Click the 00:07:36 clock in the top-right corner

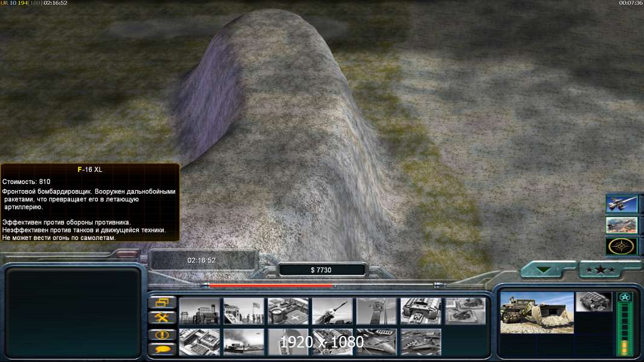[x=631, y=3]
